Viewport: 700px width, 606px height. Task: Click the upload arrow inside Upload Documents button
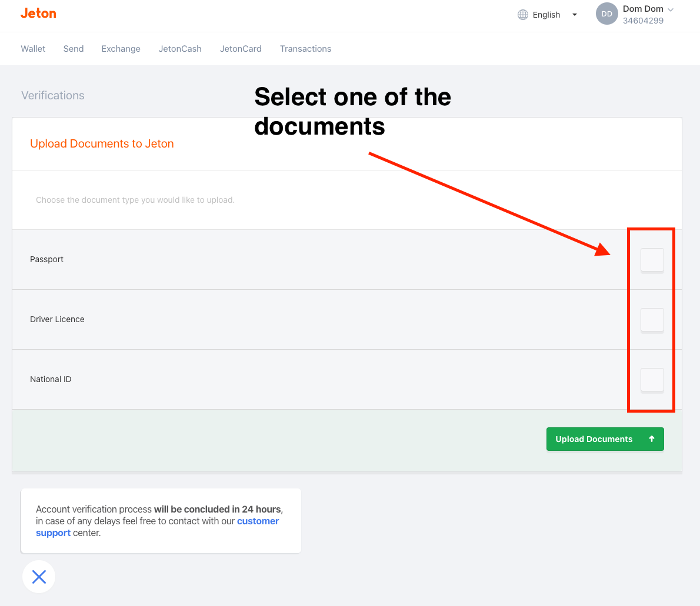pyautogui.click(x=651, y=438)
